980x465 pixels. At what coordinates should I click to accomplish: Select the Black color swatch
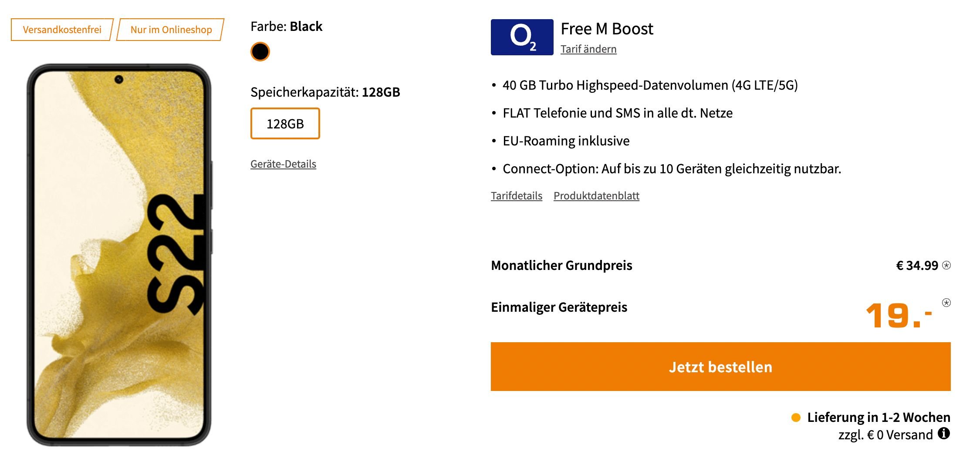click(x=260, y=51)
